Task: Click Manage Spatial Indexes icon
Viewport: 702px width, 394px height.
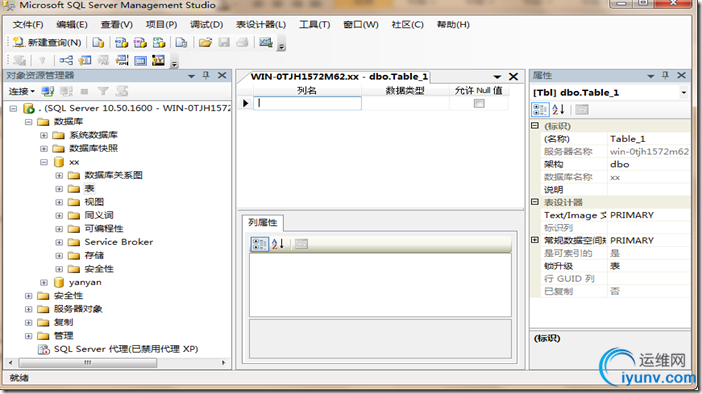Action: click(x=158, y=60)
